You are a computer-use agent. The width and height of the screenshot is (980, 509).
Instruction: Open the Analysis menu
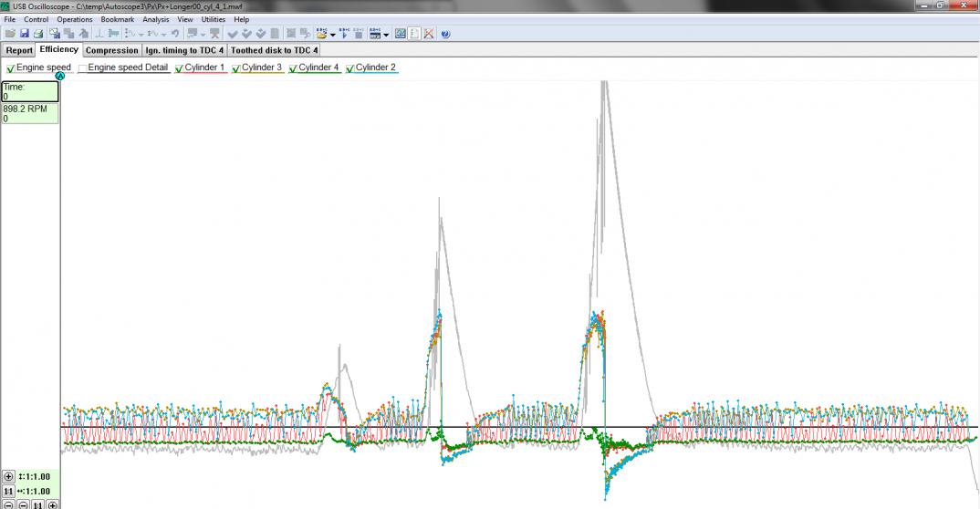[155, 19]
